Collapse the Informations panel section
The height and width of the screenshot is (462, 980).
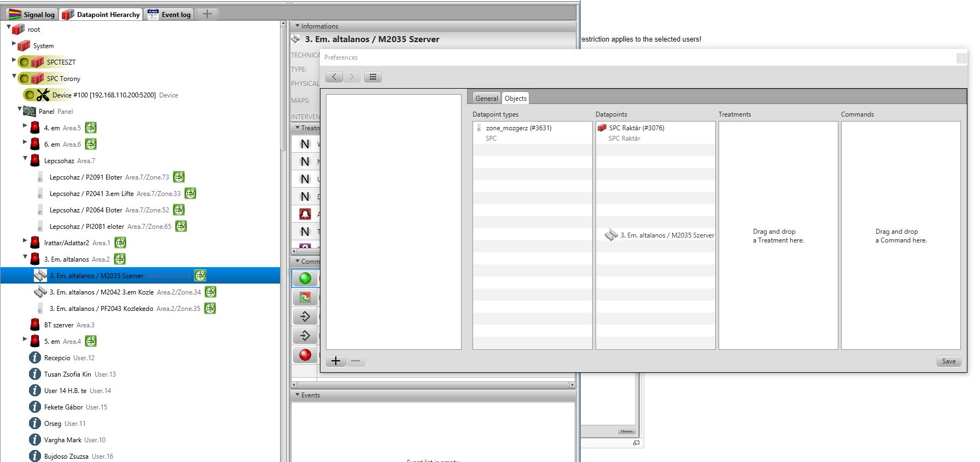coord(297,26)
